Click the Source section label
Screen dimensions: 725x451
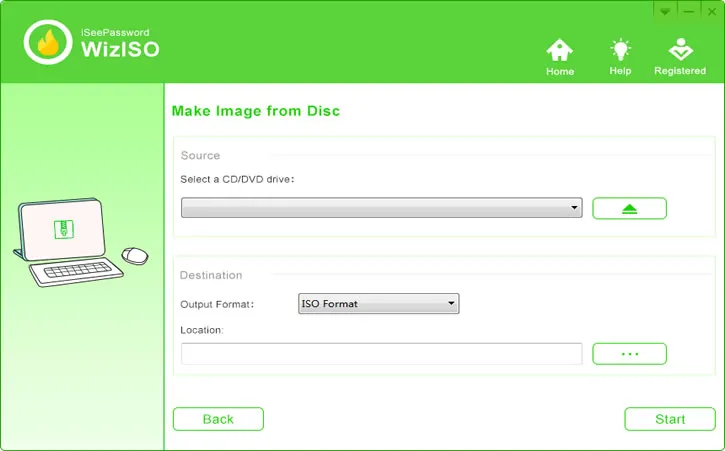pyautogui.click(x=200, y=156)
